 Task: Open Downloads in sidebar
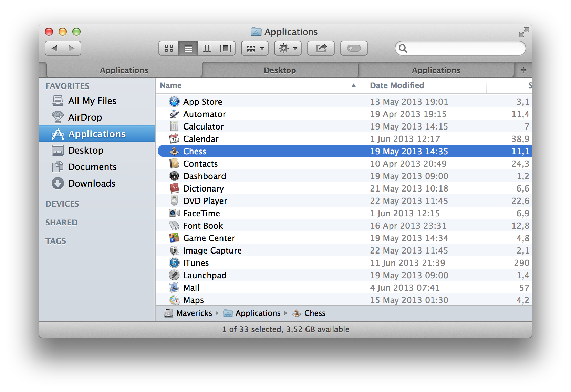click(97, 184)
